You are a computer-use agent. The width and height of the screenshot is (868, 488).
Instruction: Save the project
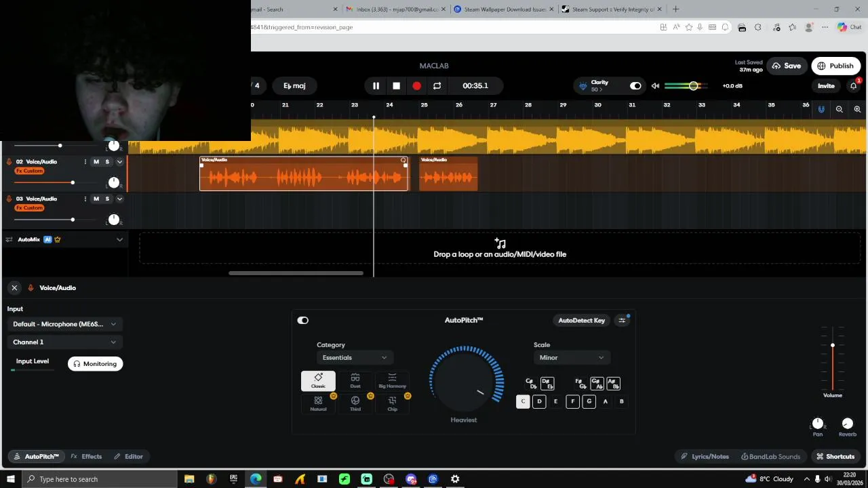click(787, 66)
